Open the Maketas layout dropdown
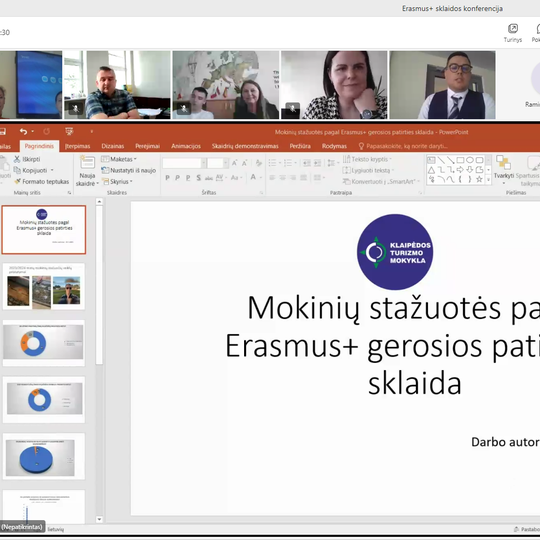Screen dimensions: 540x540 point(119,159)
